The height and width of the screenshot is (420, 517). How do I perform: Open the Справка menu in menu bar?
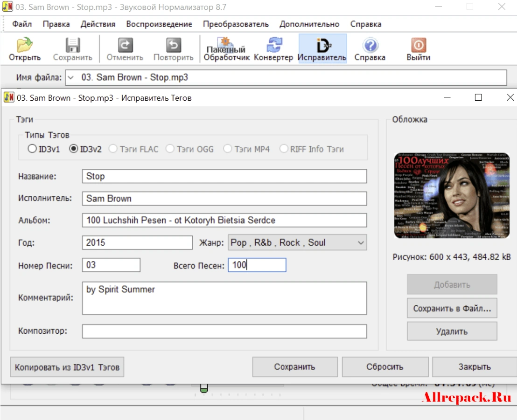366,24
